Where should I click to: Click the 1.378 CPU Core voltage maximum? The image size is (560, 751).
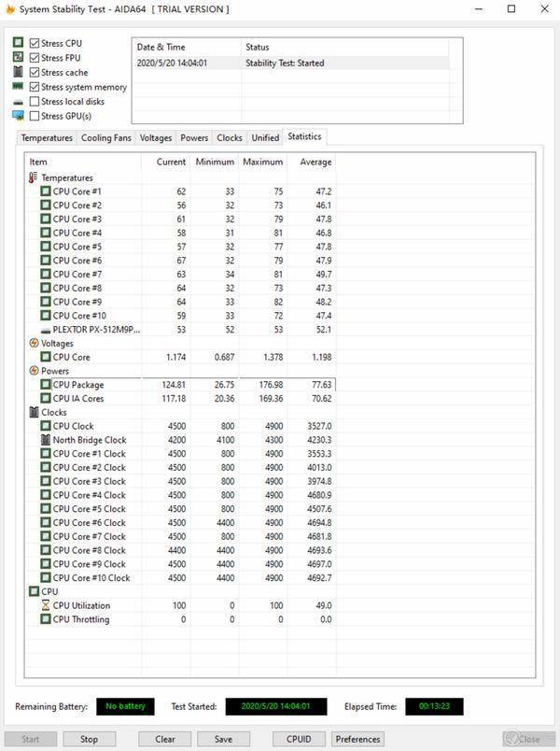(273, 358)
